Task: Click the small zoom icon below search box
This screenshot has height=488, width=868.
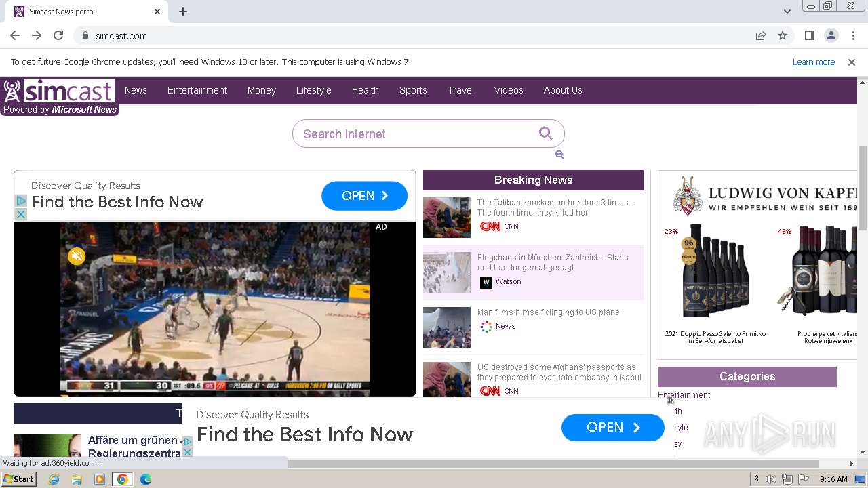Action: click(559, 155)
